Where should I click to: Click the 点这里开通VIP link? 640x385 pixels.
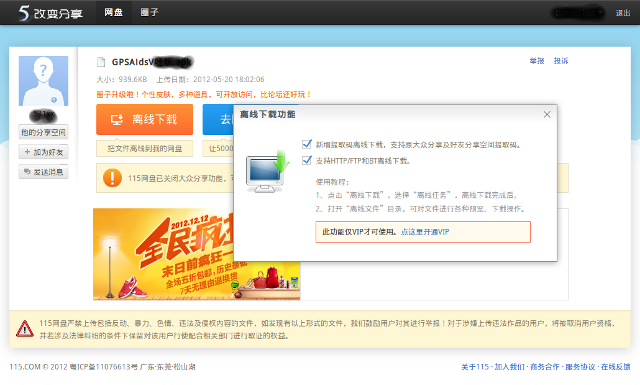425,232
